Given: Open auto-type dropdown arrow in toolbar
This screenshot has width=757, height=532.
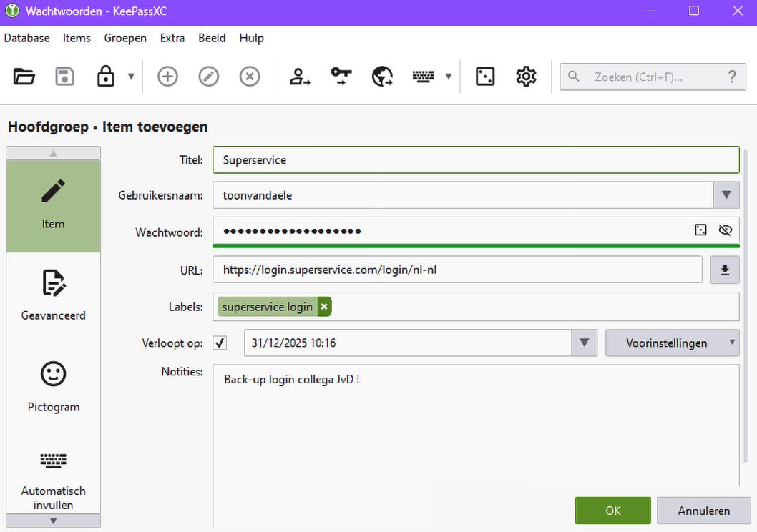Looking at the screenshot, I should (x=449, y=77).
